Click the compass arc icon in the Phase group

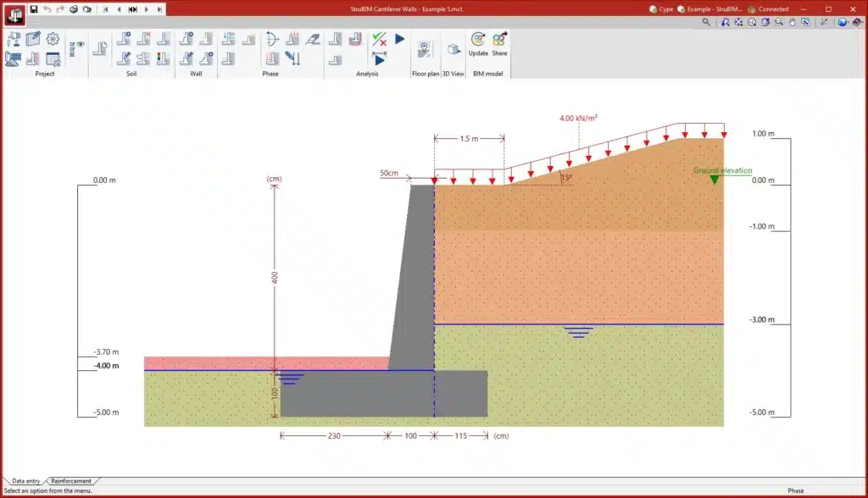click(x=272, y=39)
